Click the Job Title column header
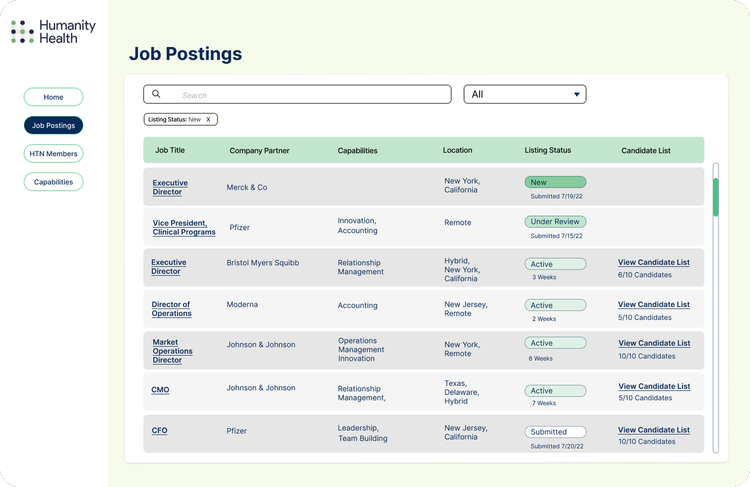 click(x=170, y=150)
